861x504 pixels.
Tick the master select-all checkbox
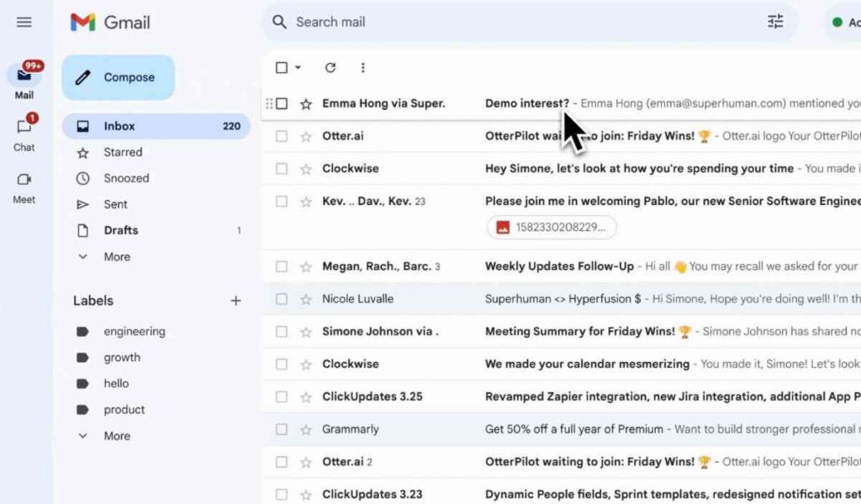point(281,67)
